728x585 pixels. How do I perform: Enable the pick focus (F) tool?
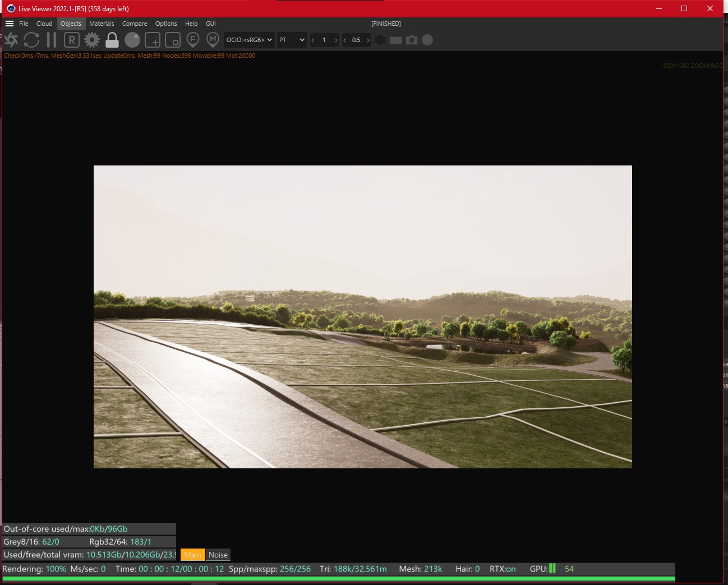[x=193, y=40]
